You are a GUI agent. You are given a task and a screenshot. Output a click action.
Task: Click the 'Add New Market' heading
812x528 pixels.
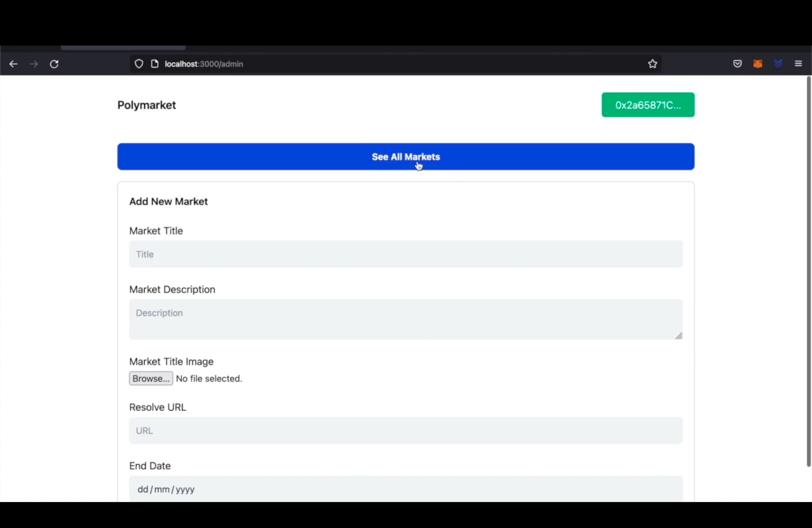pos(168,202)
